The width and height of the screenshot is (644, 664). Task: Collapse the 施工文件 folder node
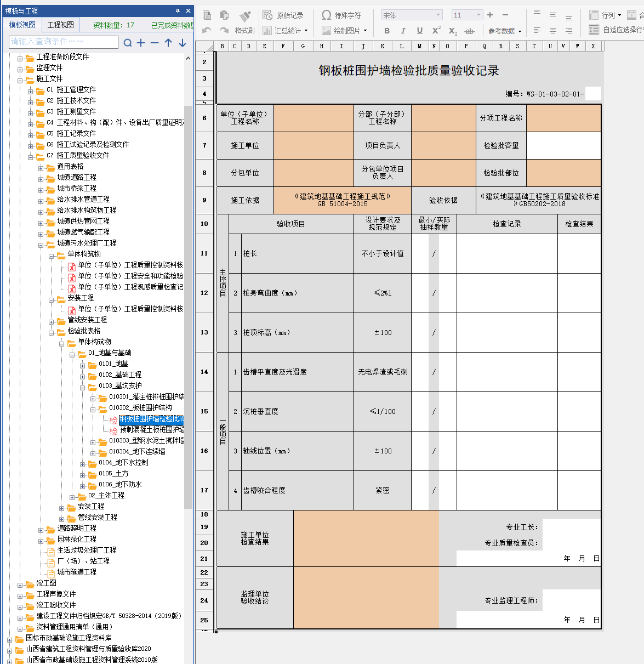tap(20, 80)
